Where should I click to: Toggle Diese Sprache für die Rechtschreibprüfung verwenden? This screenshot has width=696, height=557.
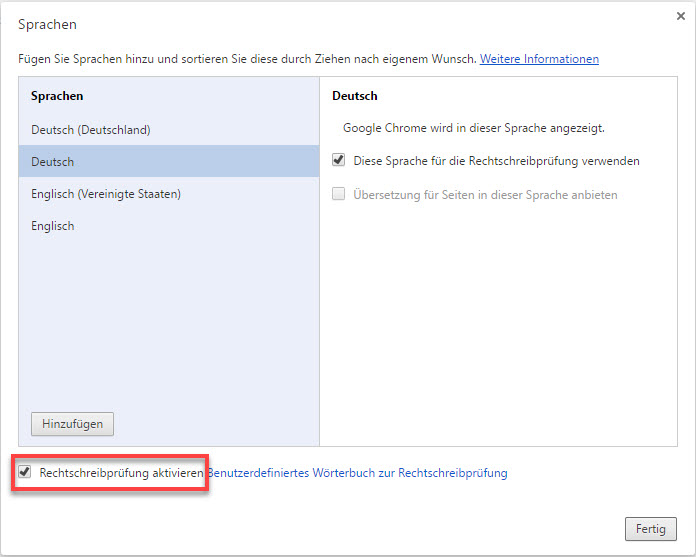(339, 160)
